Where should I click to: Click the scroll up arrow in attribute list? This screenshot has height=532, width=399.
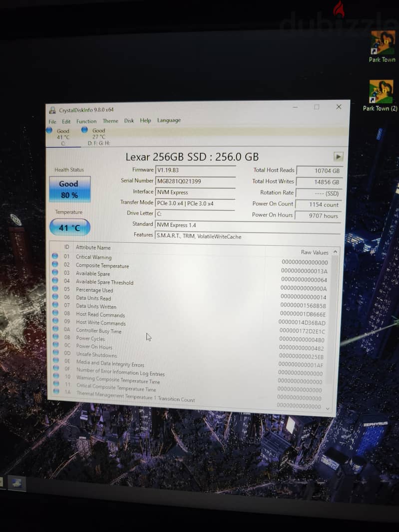[335, 252]
